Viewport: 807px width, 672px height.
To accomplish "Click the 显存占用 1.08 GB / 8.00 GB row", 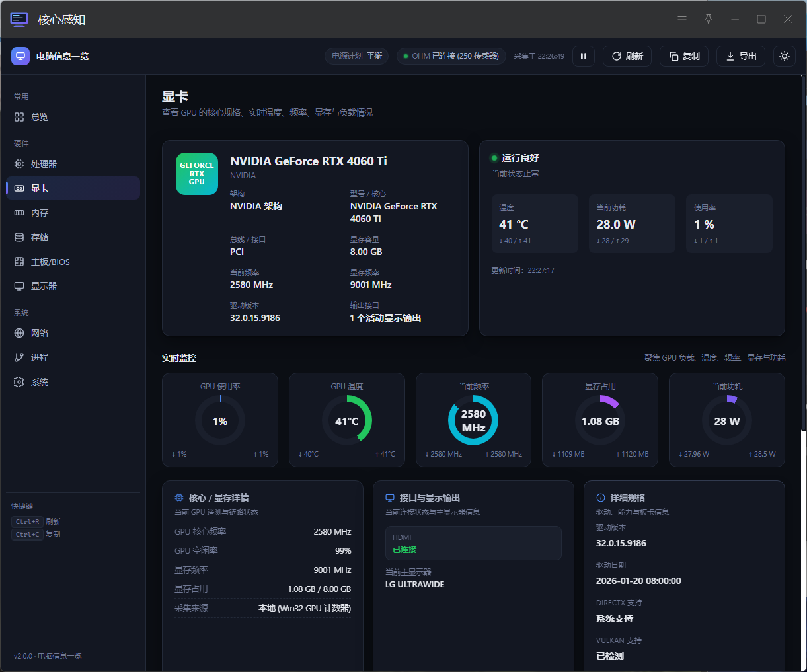I will (x=262, y=589).
